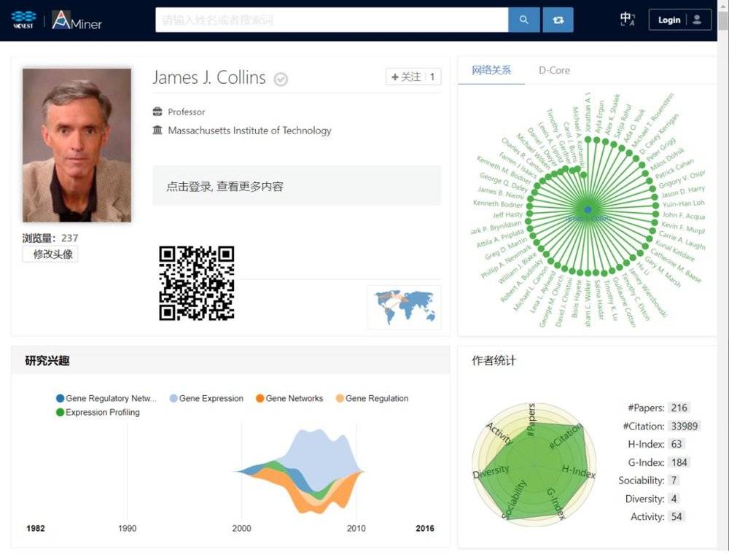
Task: Click the XKNEST logo in the header
Action: click(x=23, y=20)
